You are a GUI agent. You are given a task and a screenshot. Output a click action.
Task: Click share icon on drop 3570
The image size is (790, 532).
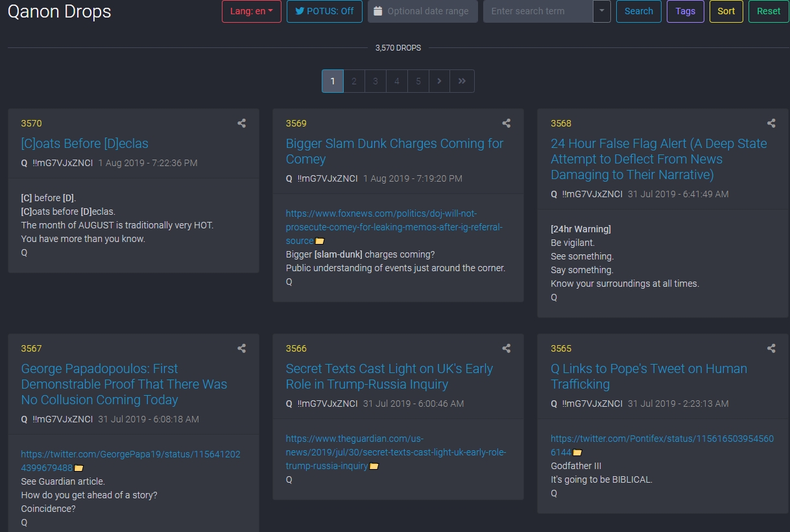241,123
